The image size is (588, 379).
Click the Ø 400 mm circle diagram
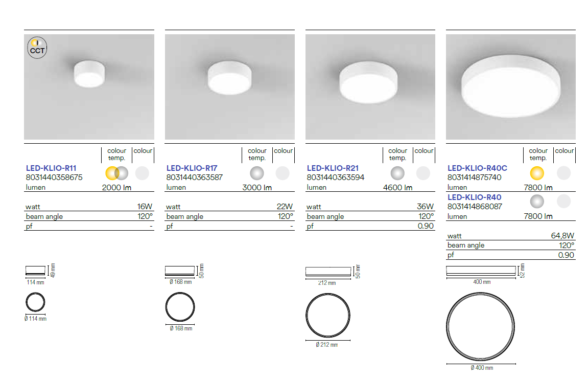pos(481,327)
